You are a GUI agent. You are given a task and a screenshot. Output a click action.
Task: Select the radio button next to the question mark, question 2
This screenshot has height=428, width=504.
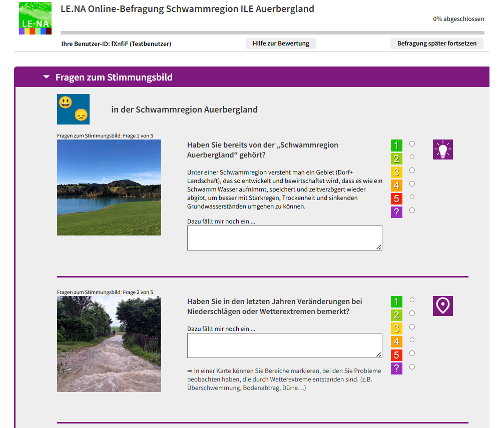point(411,366)
